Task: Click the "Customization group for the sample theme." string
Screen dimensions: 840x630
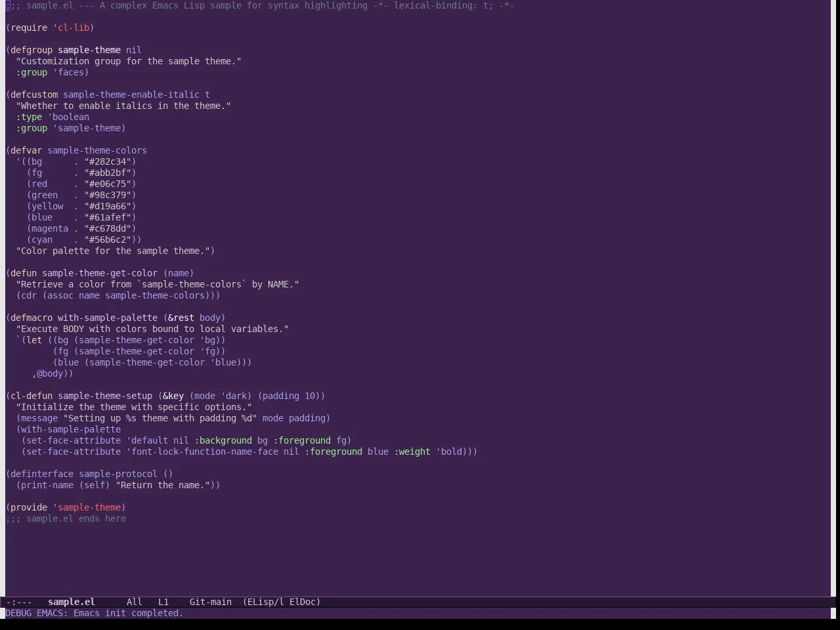Action: pyautogui.click(x=129, y=61)
